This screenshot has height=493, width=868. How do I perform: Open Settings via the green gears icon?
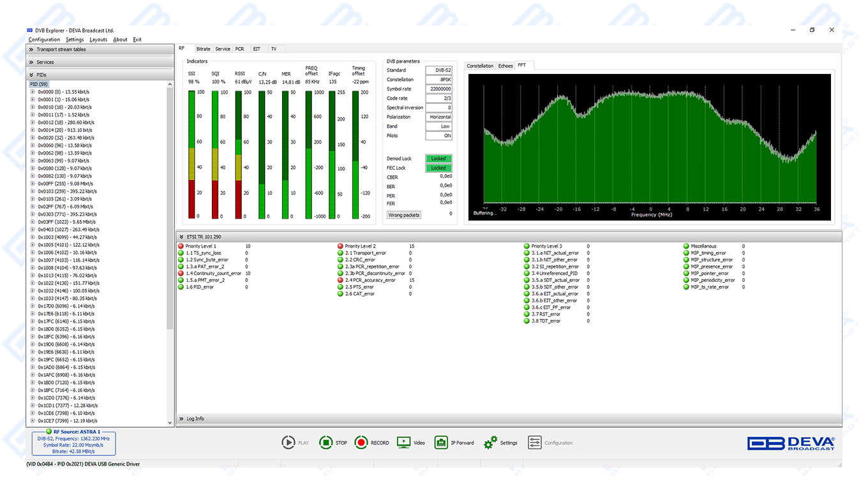pos(490,443)
